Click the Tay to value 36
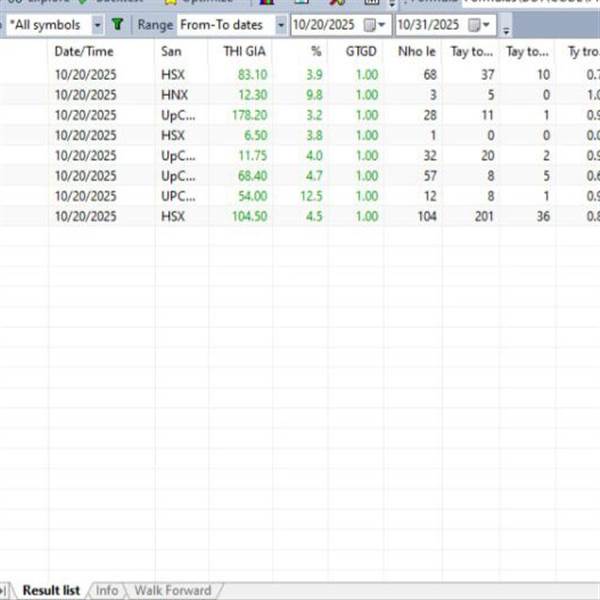The image size is (600, 600). click(543, 217)
